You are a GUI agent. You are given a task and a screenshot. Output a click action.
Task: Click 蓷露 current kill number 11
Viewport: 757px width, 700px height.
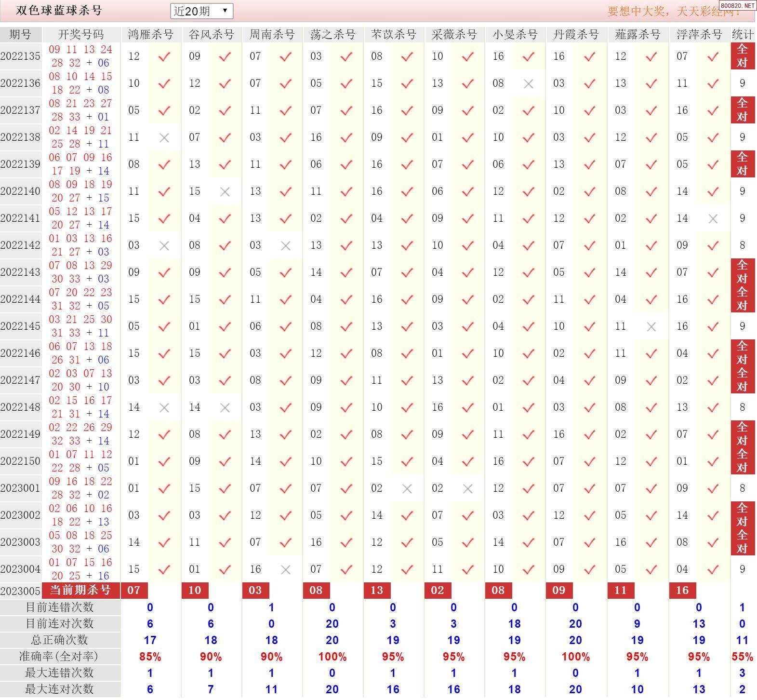click(621, 590)
